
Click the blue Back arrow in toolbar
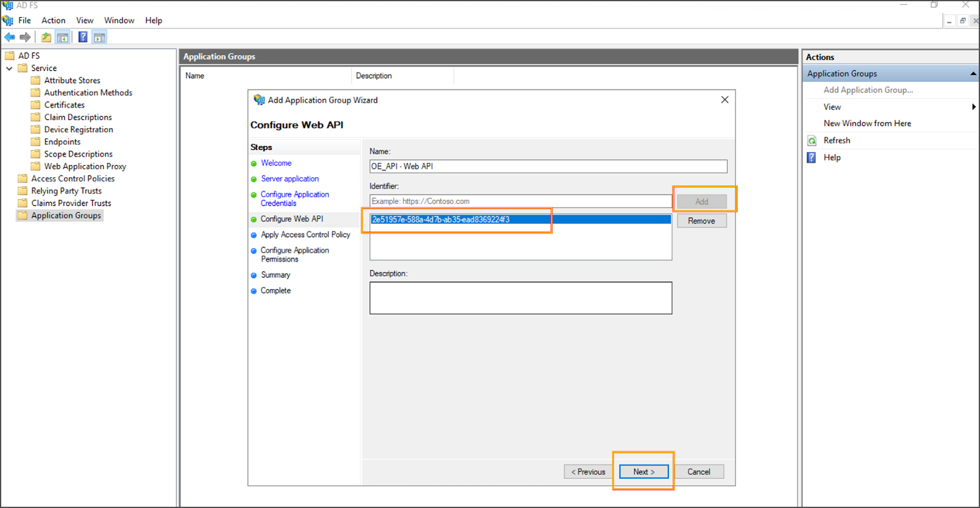pyautogui.click(x=10, y=37)
